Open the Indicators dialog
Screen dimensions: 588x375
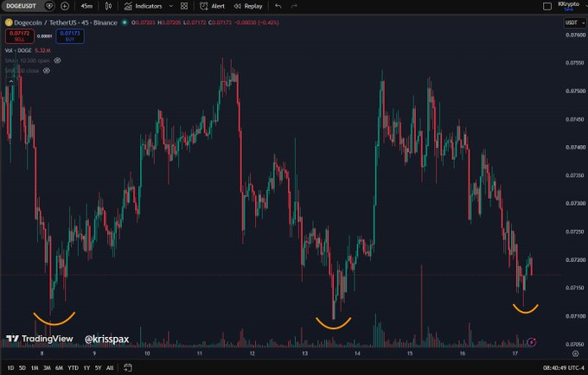click(143, 6)
